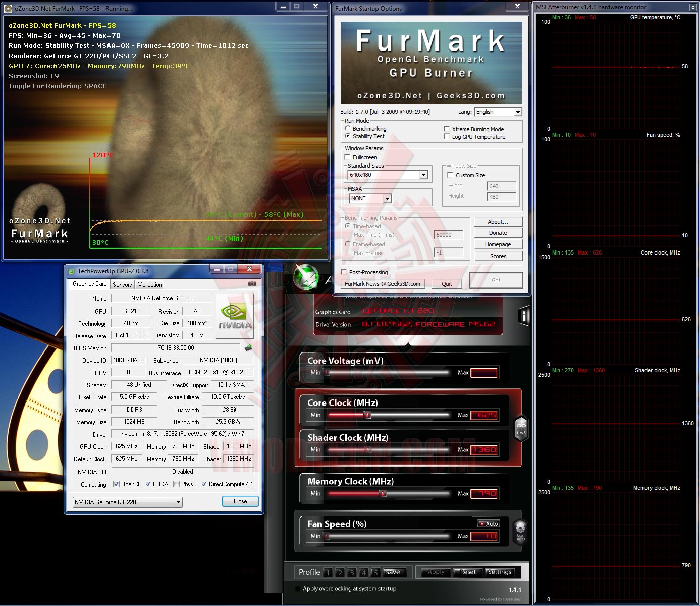The width and height of the screenshot is (700, 606).
Task: Select Afterburner profile slot 5
Action: (x=375, y=572)
